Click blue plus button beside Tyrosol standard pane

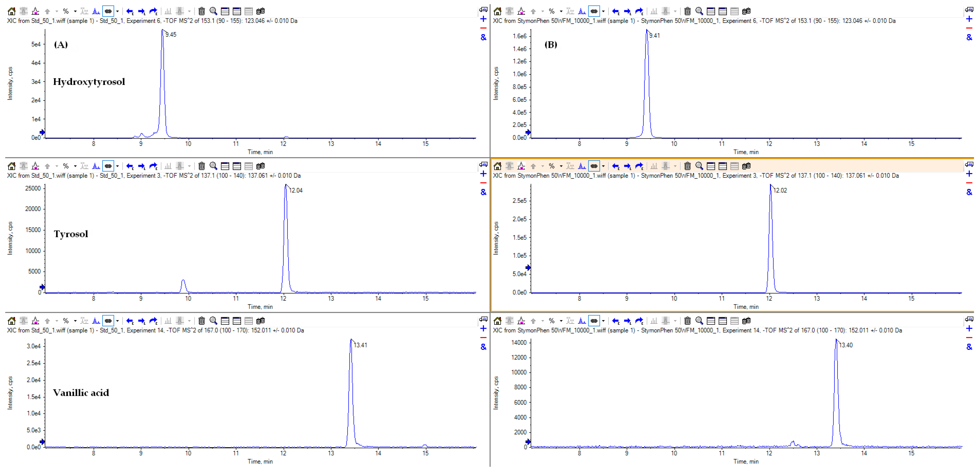483,174
